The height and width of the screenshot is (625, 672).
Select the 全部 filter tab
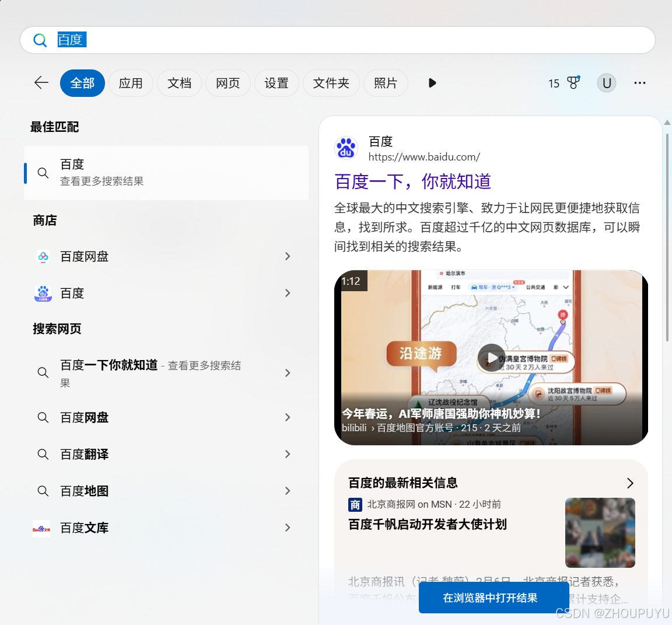(82, 83)
